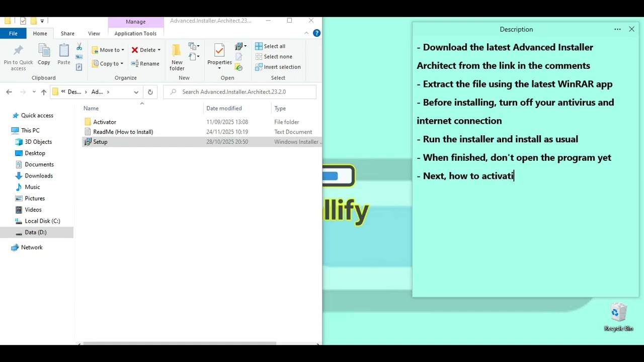
Task: Click the Des... breadcrumb in address bar
Action: click(x=74, y=92)
